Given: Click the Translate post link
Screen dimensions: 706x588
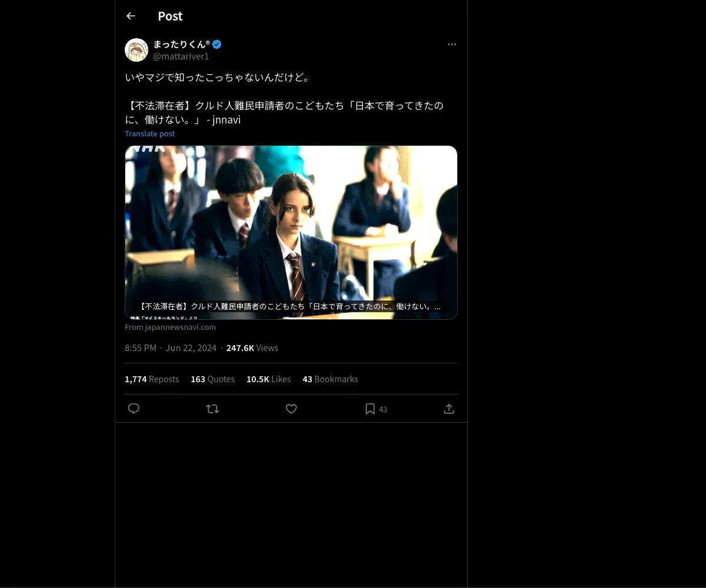Looking at the screenshot, I should (x=149, y=133).
